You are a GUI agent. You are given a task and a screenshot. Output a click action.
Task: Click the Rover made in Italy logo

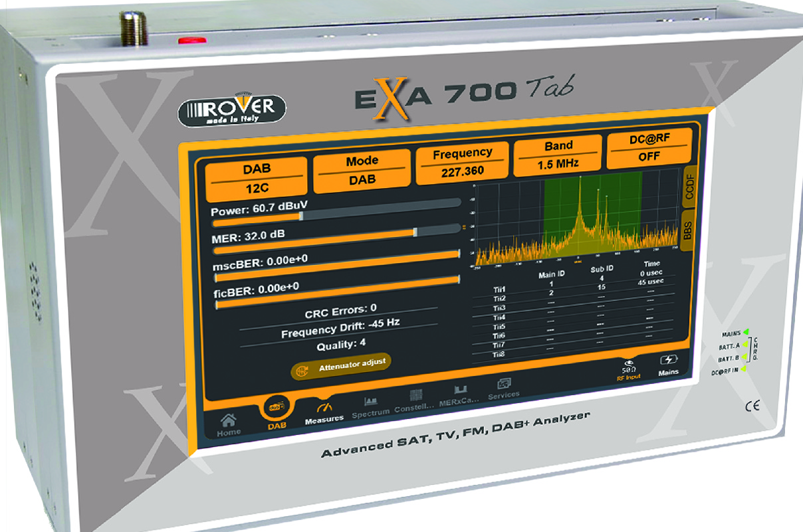(x=232, y=110)
